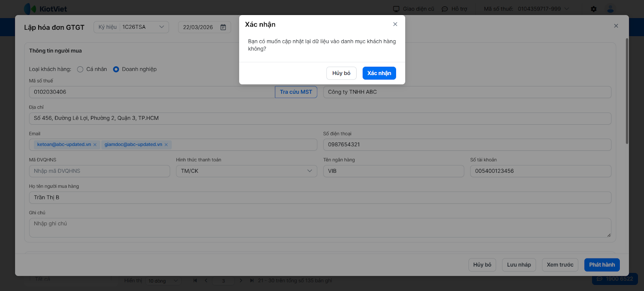Screen dimensions: 644x291
Task: Click the user avatar icon
Action: pyautogui.click(x=611, y=9)
